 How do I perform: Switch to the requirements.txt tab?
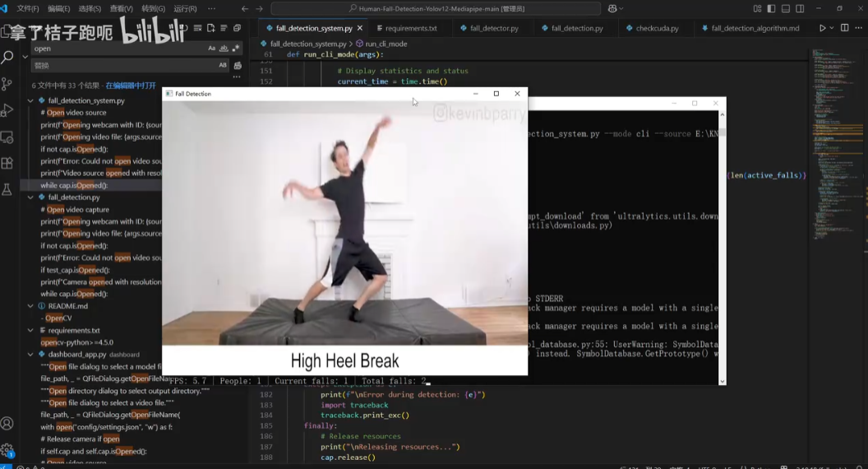pos(410,28)
